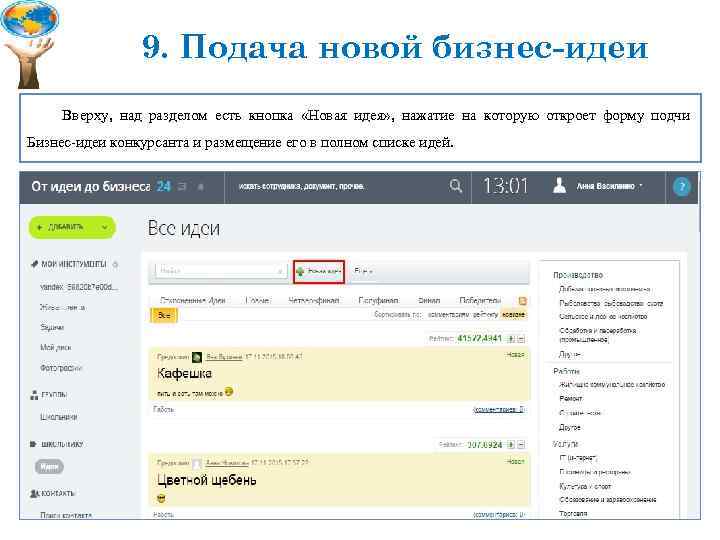Click the От идеи до бизнеса 24 logo
The height and width of the screenshot is (540, 720).
click(101, 186)
